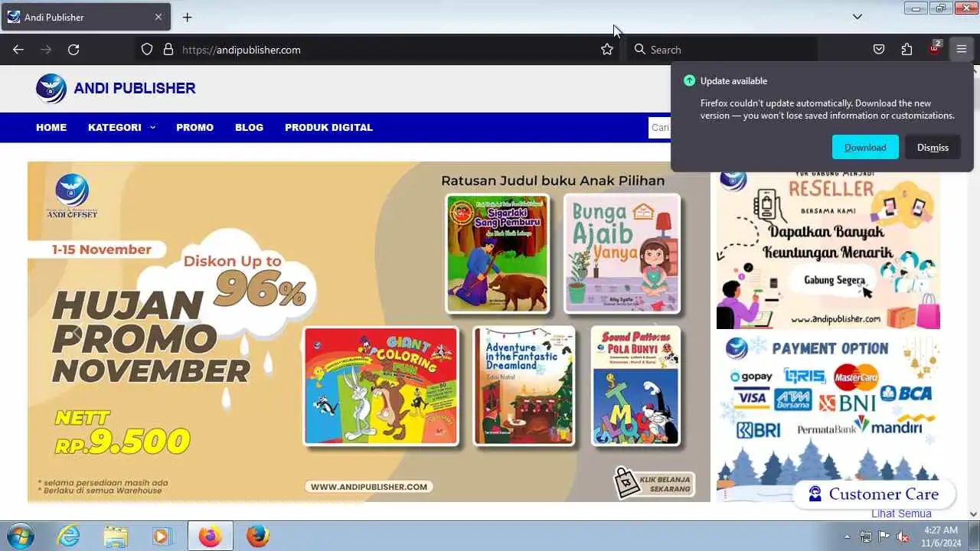Open tracking protection shield icon
Screen dimensions: 980x551
(x=147, y=50)
